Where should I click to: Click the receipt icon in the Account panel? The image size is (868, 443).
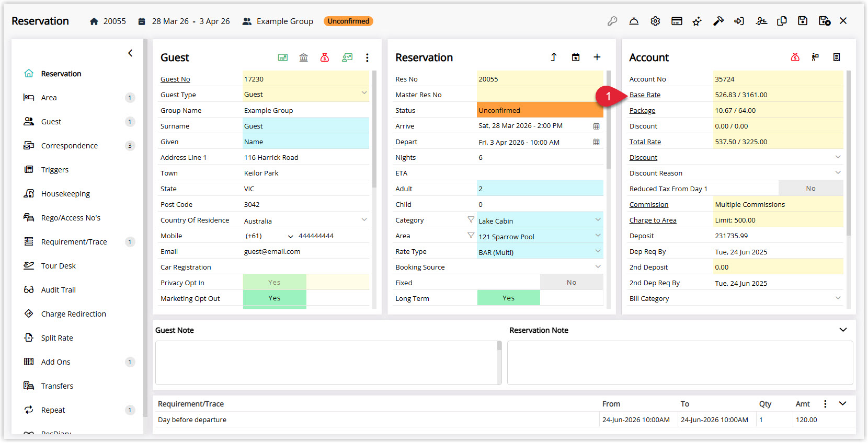tap(837, 57)
